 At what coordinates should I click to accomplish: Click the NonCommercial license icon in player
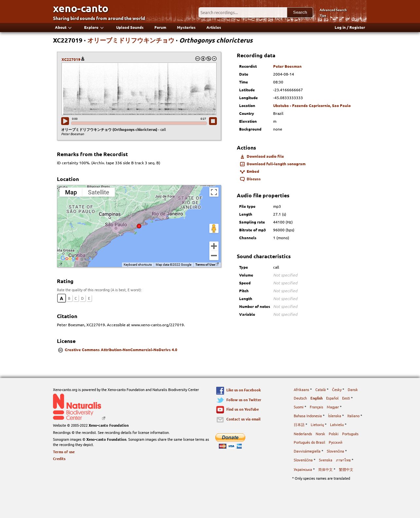tap(209, 59)
